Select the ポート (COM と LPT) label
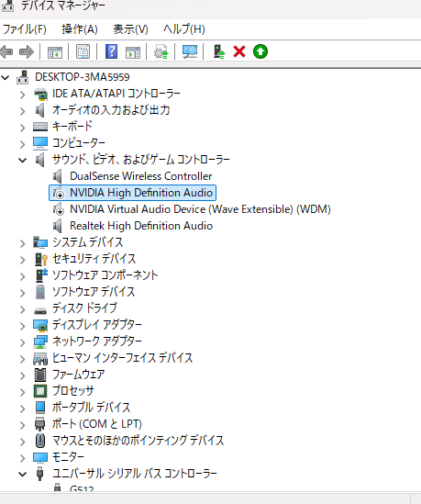The image size is (421, 504). tap(97, 424)
